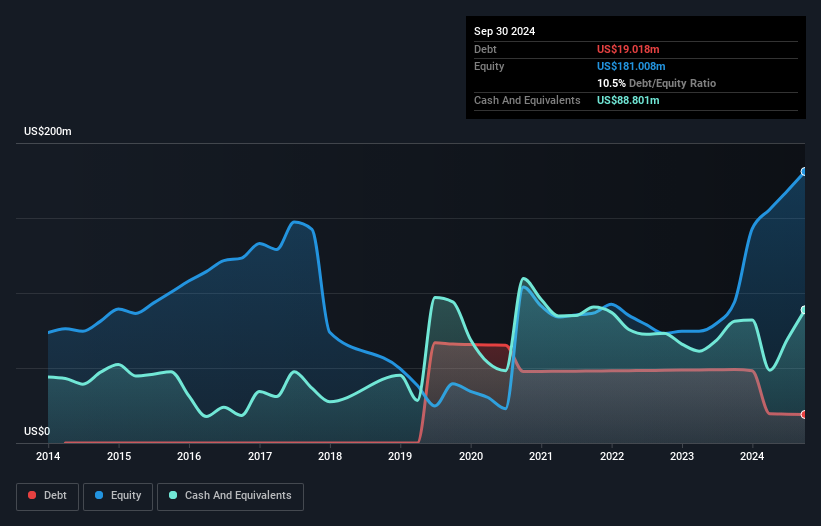
Task: Click the 10.5% Debt/Equity Ratio text
Action: [656, 83]
